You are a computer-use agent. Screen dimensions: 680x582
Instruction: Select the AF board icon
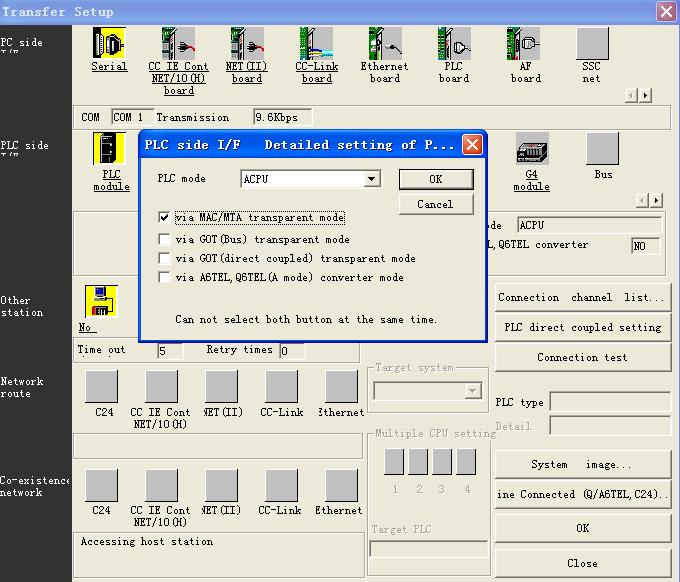[525, 44]
